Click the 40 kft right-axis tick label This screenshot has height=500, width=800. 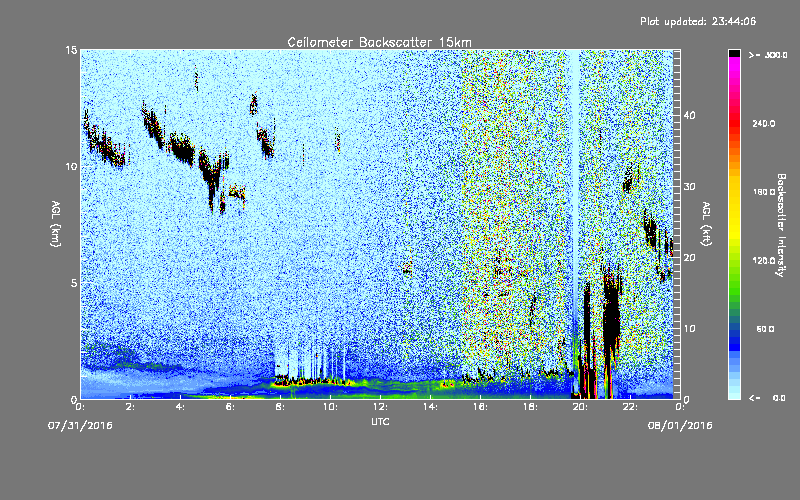click(x=689, y=115)
